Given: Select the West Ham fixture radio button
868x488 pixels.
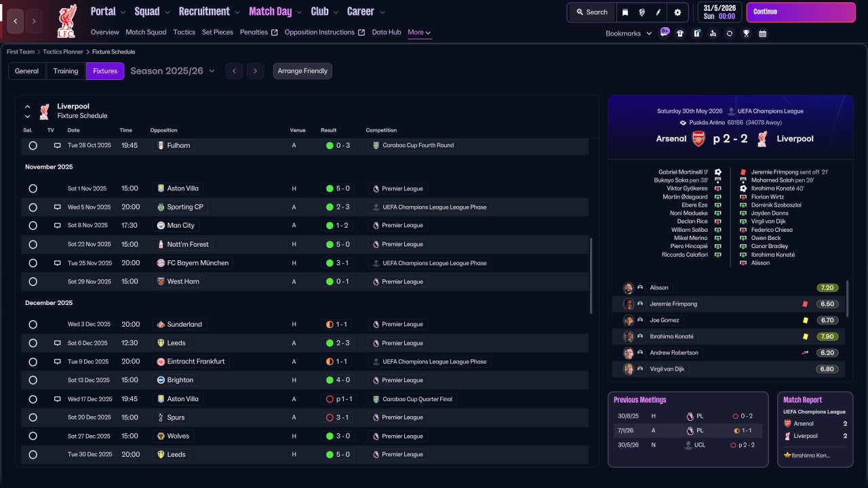Looking at the screenshot, I should coord(33,282).
